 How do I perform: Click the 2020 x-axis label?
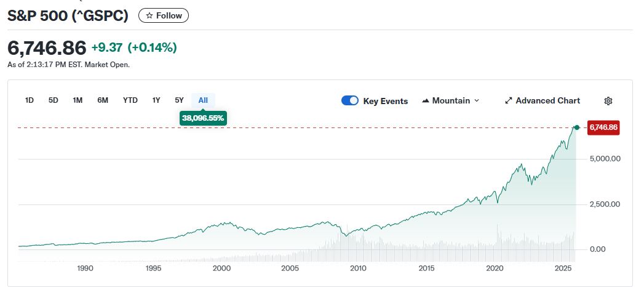pyautogui.click(x=495, y=269)
